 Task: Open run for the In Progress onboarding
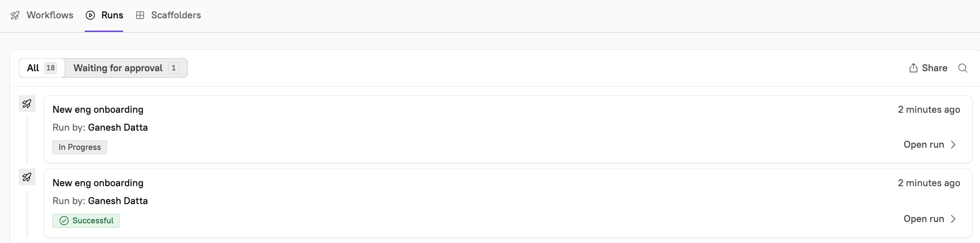click(924, 145)
